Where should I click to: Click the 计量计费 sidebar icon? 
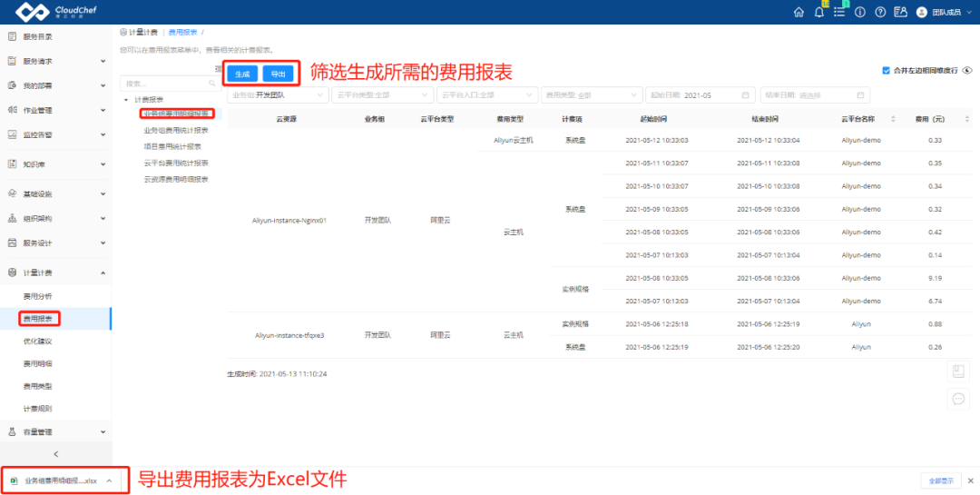point(12,272)
